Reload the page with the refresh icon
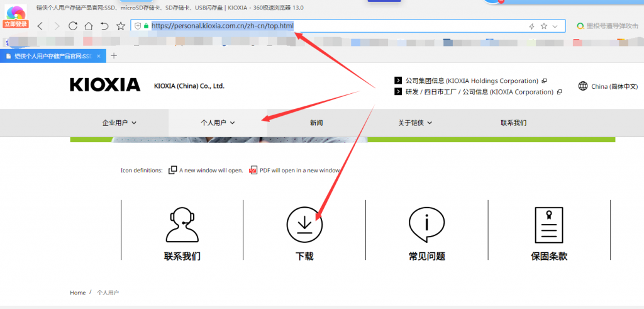The width and height of the screenshot is (644, 309). point(73,26)
